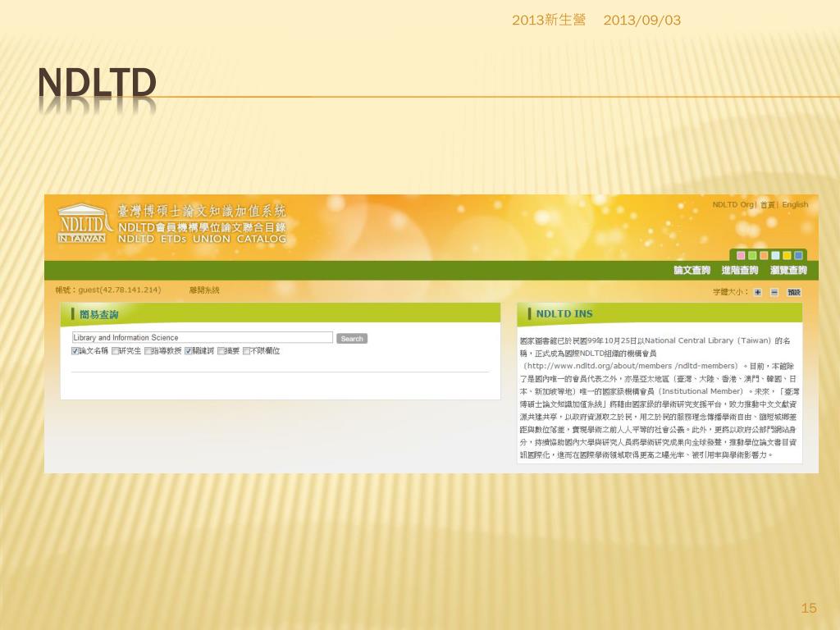Focus the Library and Information Science search field
The height and width of the screenshot is (630, 840).
click(203, 337)
